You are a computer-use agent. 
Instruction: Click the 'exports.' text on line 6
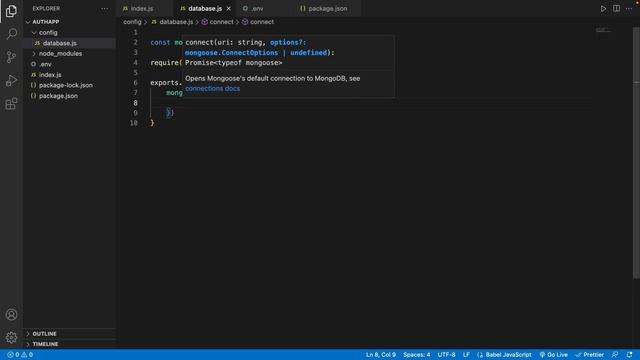click(x=166, y=83)
